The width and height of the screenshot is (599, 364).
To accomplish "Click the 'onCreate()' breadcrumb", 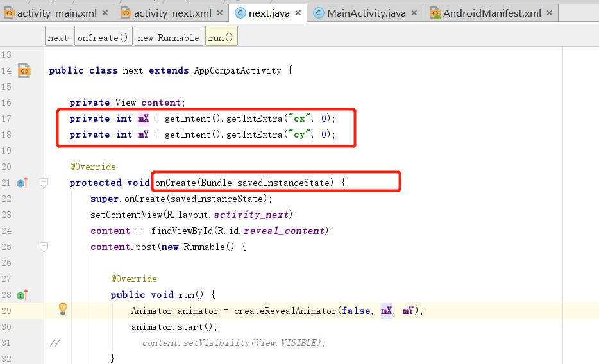I will pyautogui.click(x=103, y=38).
